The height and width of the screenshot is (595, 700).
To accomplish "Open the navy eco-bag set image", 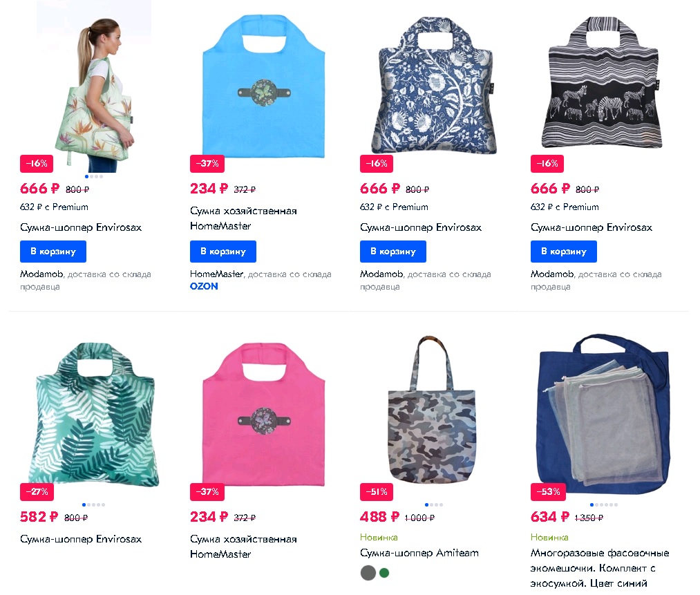I will pyautogui.click(x=603, y=414).
